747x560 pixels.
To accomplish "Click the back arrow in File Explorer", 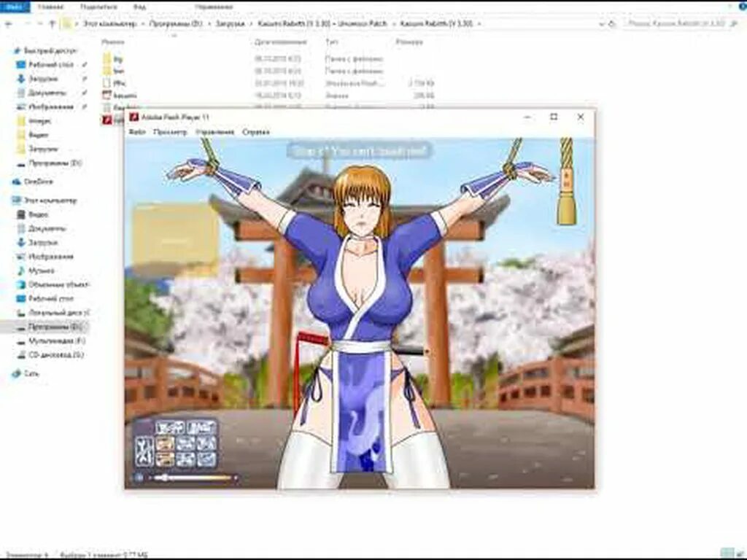I will coord(9,23).
